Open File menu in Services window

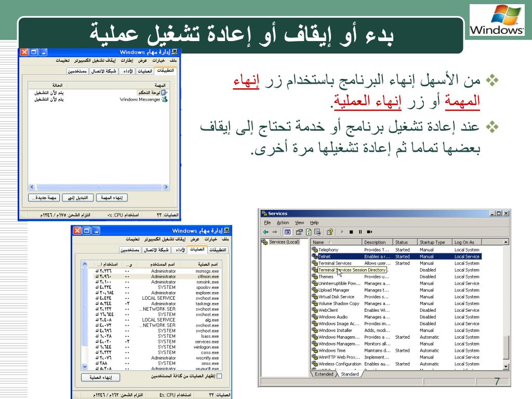[268, 223]
